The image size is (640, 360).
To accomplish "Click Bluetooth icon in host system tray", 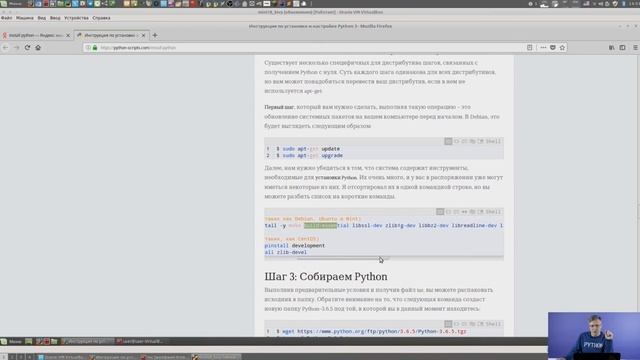I will click(623, 4).
